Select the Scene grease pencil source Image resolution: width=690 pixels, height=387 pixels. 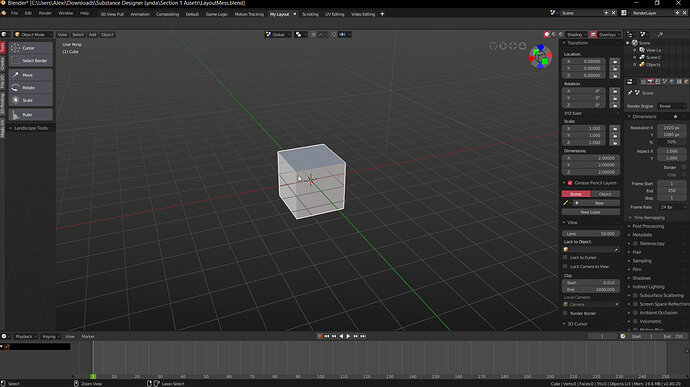(576, 194)
